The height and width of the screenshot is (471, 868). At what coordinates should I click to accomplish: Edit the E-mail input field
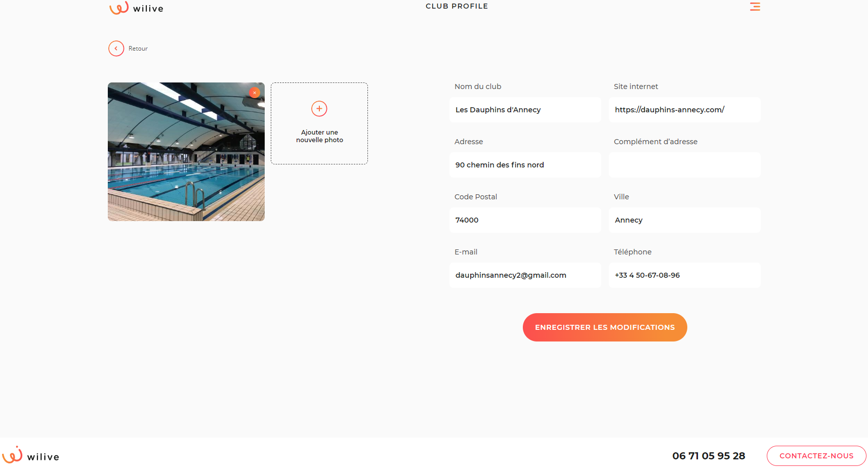[x=525, y=275]
